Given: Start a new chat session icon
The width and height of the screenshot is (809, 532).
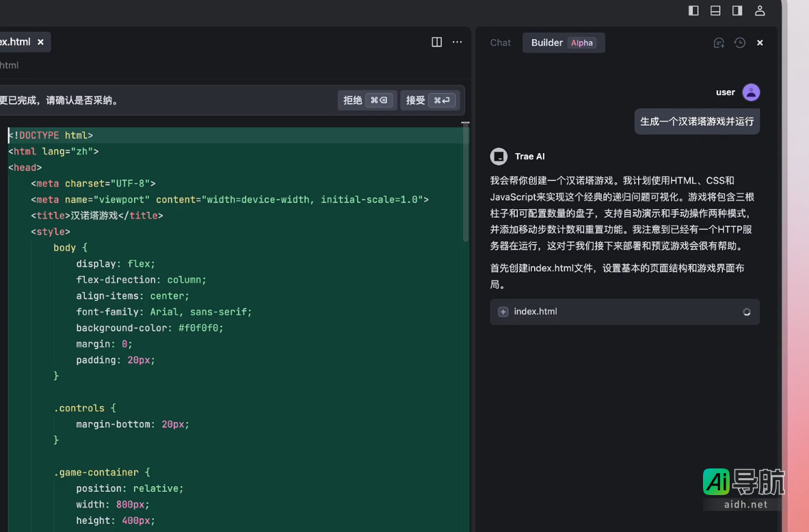Looking at the screenshot, I should pyautogui.click(x=719, y=43).
